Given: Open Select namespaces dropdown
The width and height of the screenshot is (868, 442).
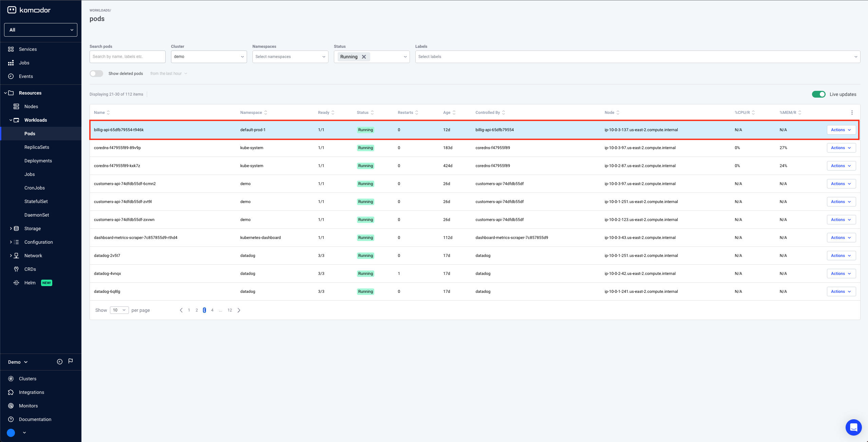Looking at the screenshot, I should tap(290, 57).
